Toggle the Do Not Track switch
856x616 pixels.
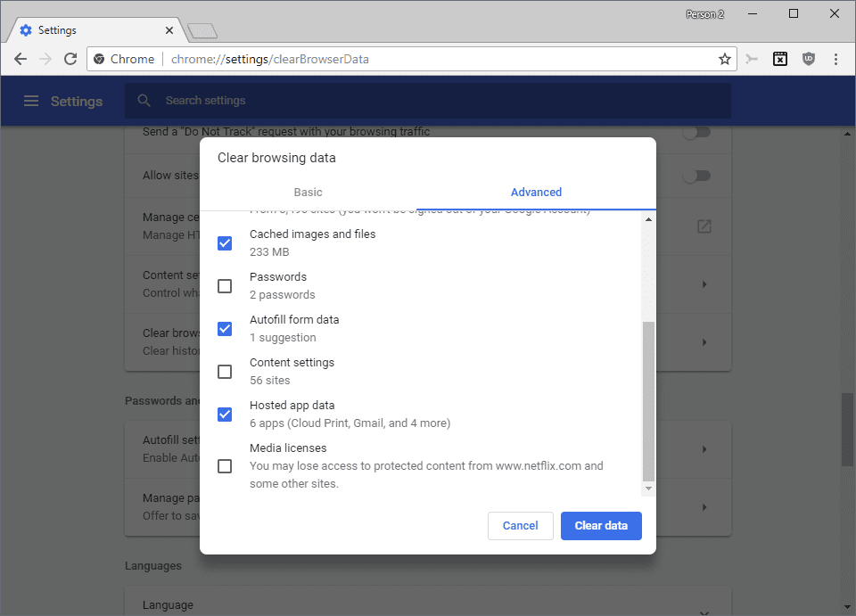pos(696,133)
